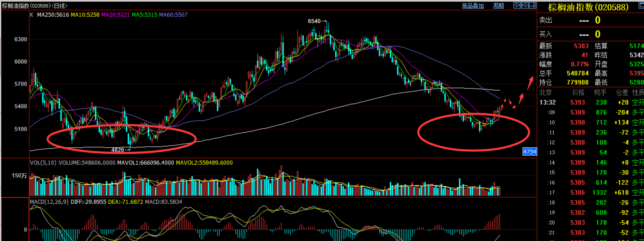Click price 5382 in the :19 row
Viewport: 644px width, 241px height.
coord(578,213)
